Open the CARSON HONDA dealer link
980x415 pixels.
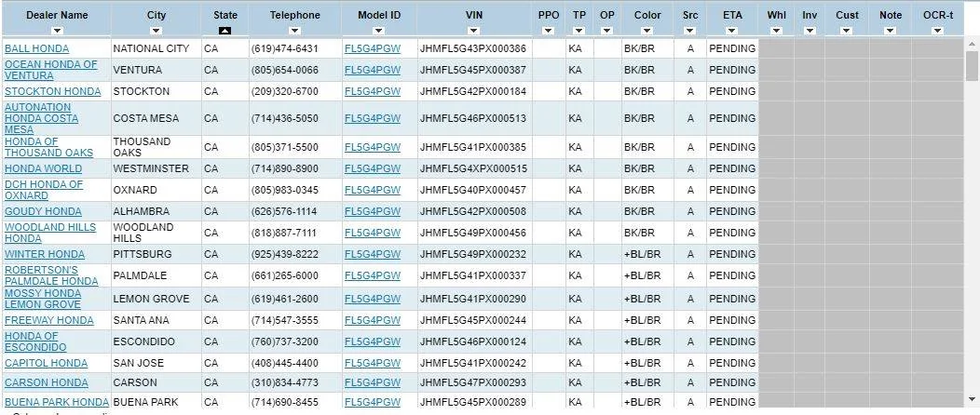(x=47, y=382)
